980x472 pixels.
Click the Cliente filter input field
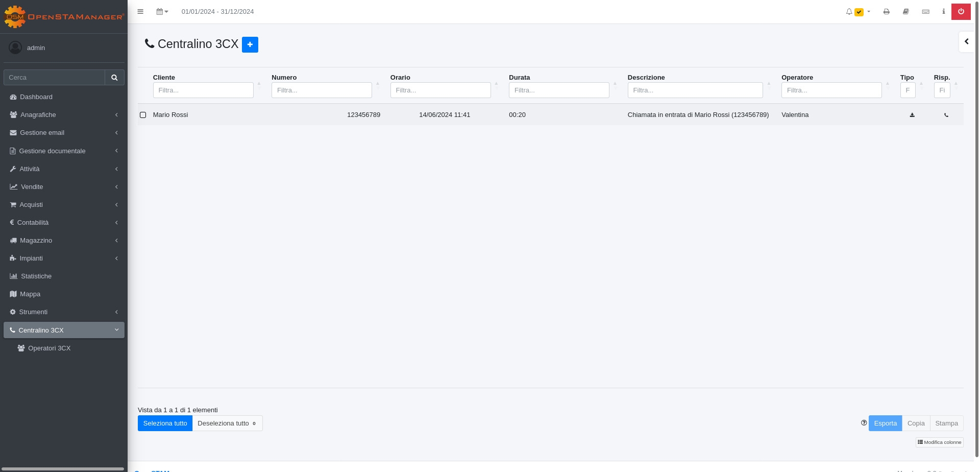[x=203, y=90]
